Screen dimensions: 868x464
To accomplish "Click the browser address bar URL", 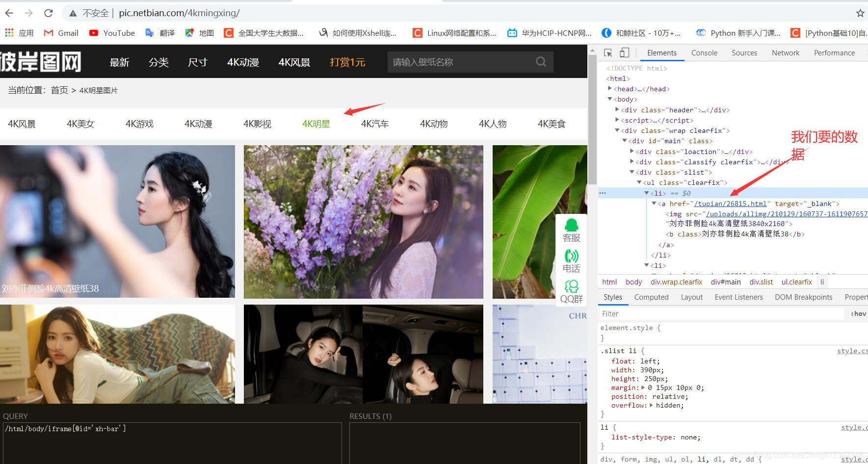I will click(179, 13).
